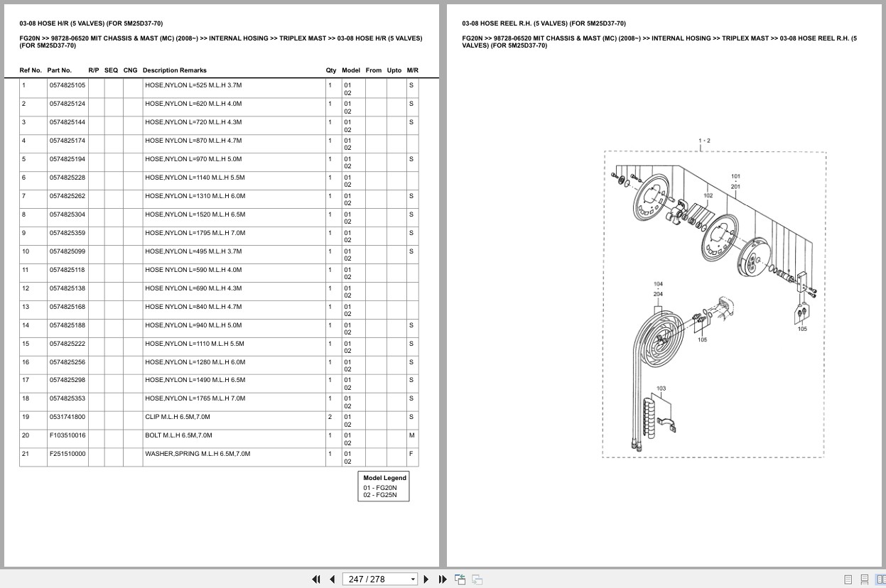Select two-page facing layout
The height and width of the screenshot is (588, 886).
tap(879, 579)
